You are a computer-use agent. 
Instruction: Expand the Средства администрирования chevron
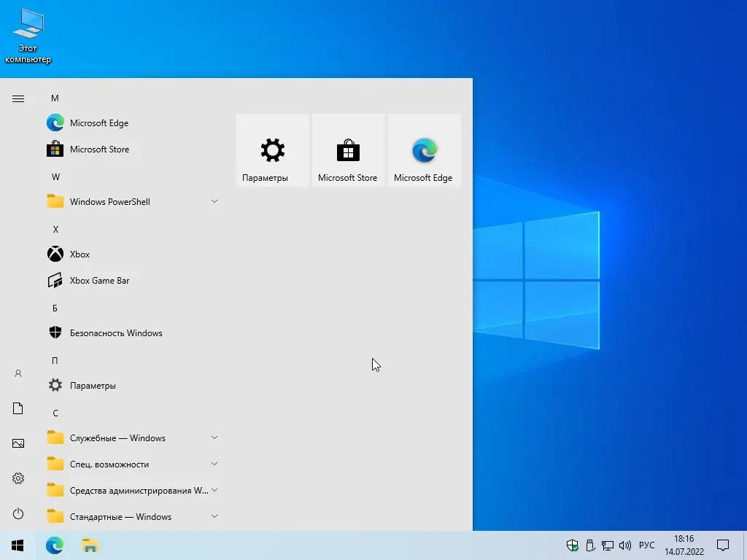pos(214,490)
